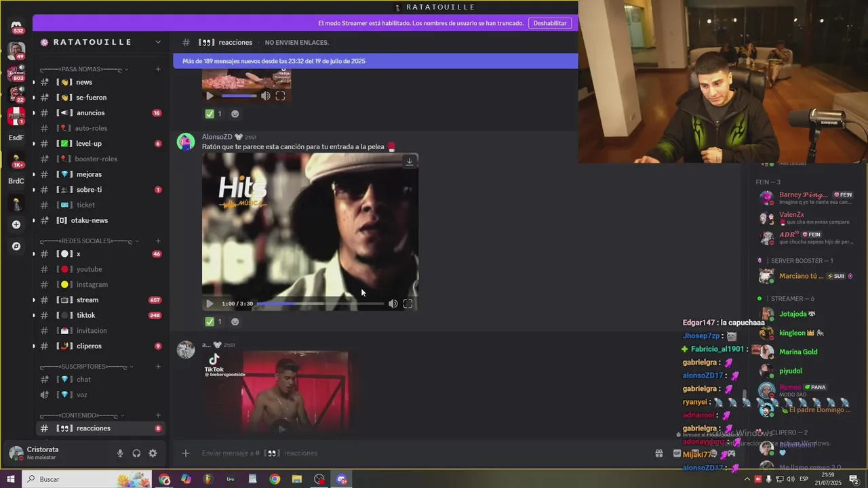Screen dimensions: 868x488
Task: Collapse the REDES SOCIALES category
Action: [x=89, y=241]
